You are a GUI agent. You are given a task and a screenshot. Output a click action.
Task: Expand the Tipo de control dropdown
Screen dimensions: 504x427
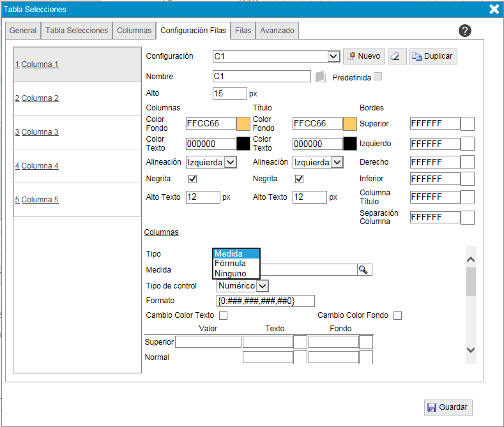pyautogui.click(x=263, y=286)
